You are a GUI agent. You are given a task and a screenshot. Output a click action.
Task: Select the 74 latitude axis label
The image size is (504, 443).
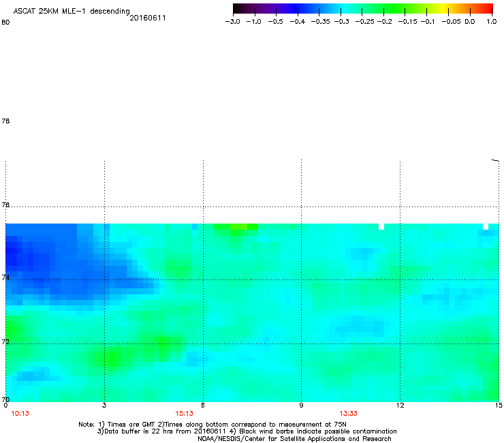click(5, 277)
